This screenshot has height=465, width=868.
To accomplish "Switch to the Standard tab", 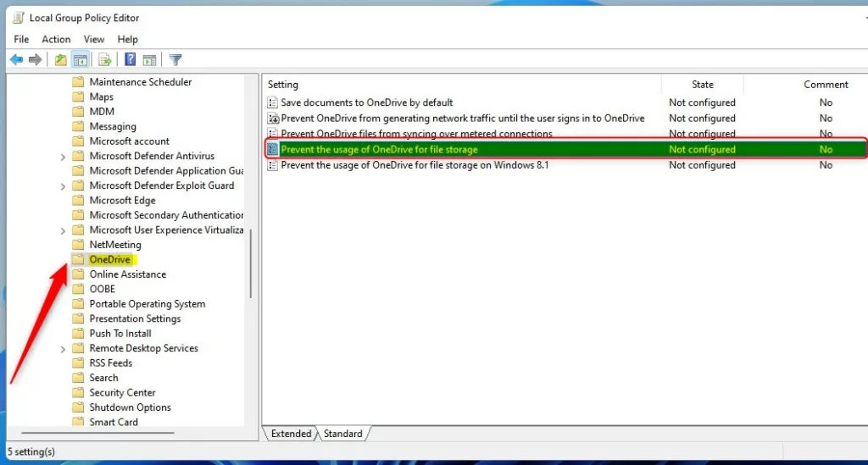I will click(342, 434).
